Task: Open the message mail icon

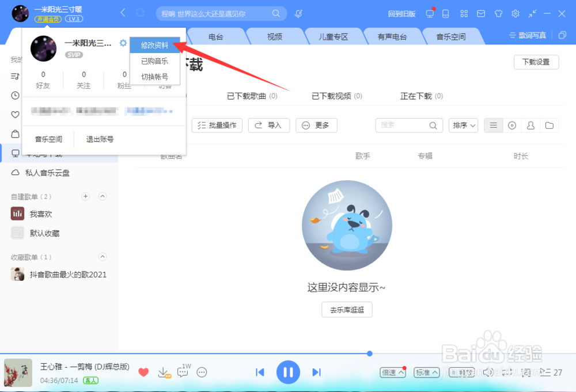Action: point(481,14)
